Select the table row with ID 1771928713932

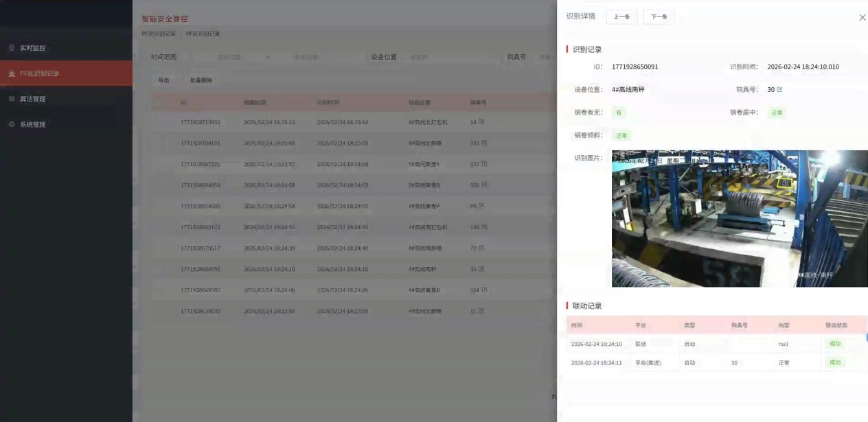(160, 122)
